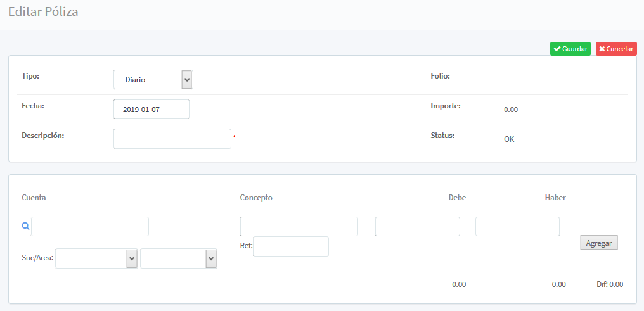This screenshot has width=644, height=311.
Task: Select the Importe value 0.00
Action: [x=511, y=110]
